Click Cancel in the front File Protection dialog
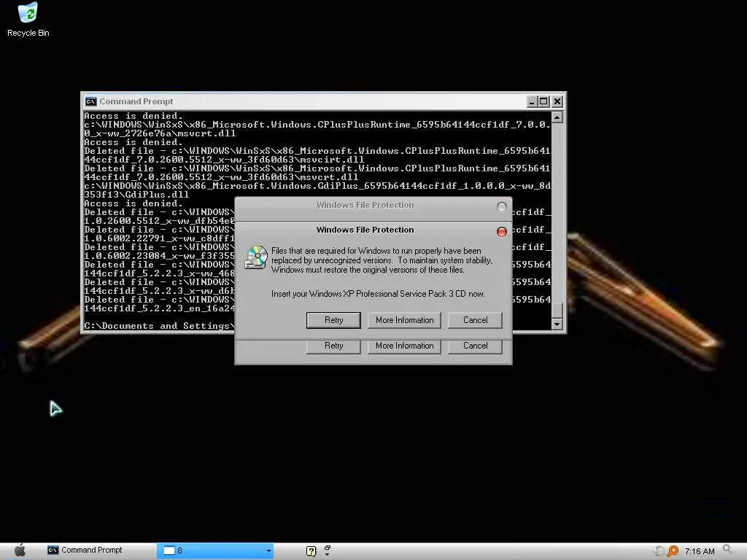This screenshot has height=560, width=747. (476, 320)
